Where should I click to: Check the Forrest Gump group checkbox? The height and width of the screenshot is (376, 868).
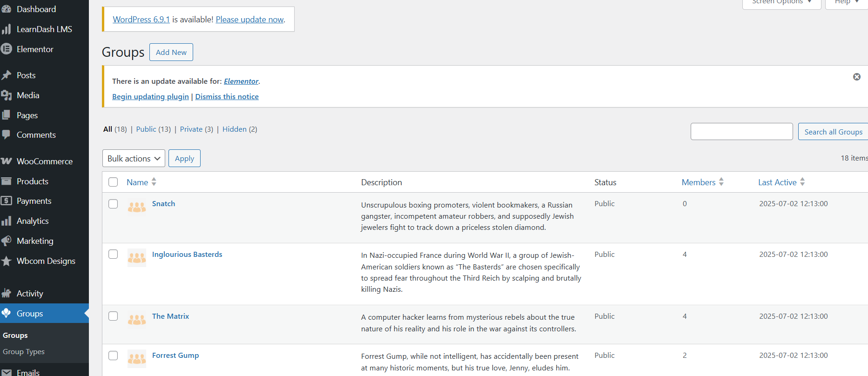pyautogui.click(x=113, y=356)
